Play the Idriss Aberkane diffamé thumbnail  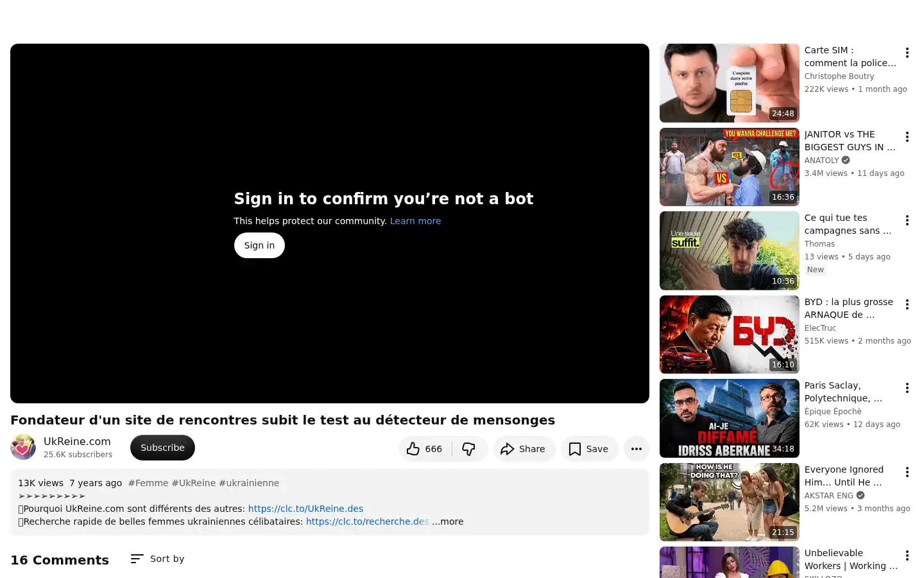tap(730, 418)
